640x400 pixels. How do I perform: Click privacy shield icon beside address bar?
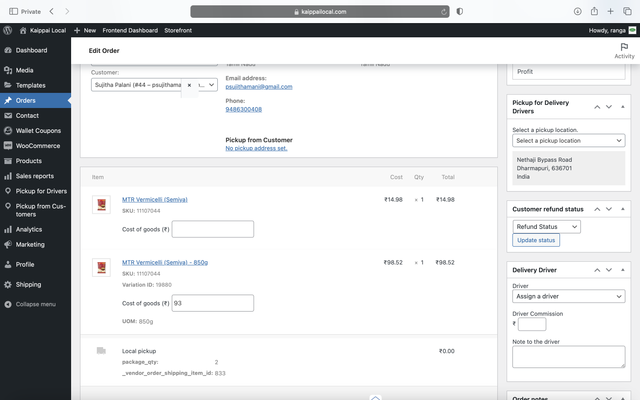pos(460,11)
